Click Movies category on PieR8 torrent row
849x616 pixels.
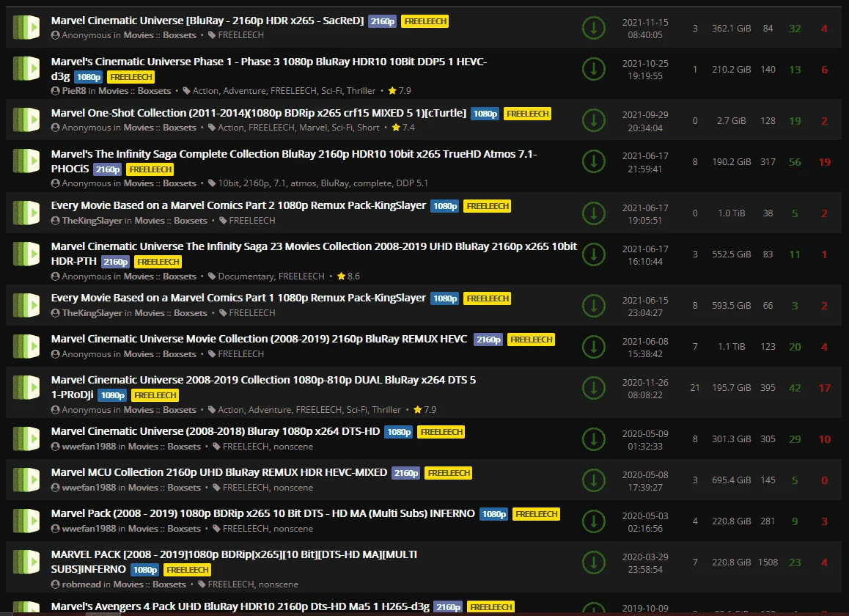pyautogui.click(x=113, y=91)
